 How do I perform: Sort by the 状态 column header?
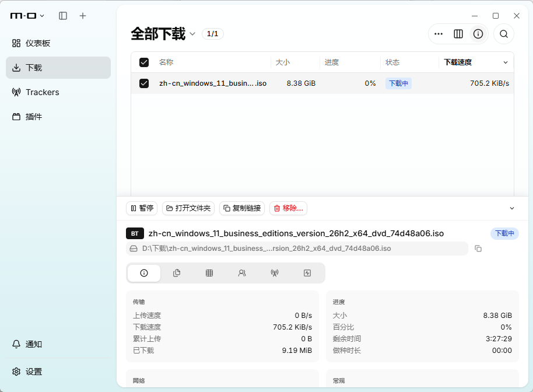pos(392,62)
